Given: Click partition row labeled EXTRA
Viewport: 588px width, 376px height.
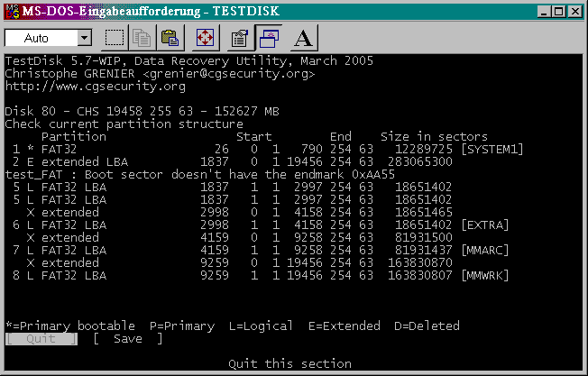Looking at the screenshot, I should pos(261,225).
